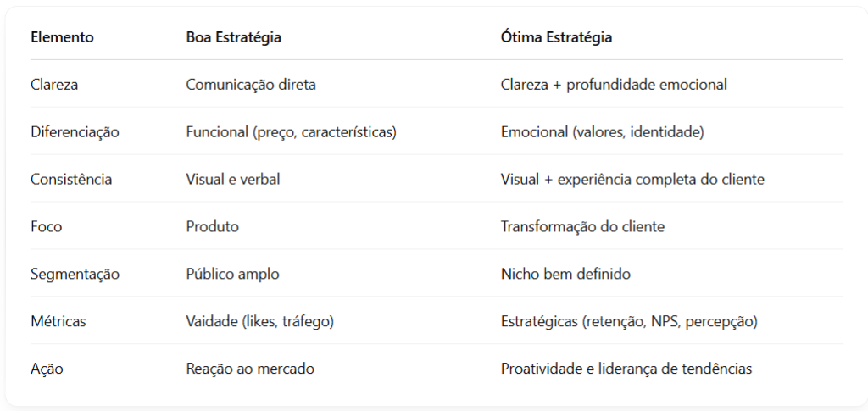
Task: Click Funcional (preço, características) cell
Action: tap(292, 132)
